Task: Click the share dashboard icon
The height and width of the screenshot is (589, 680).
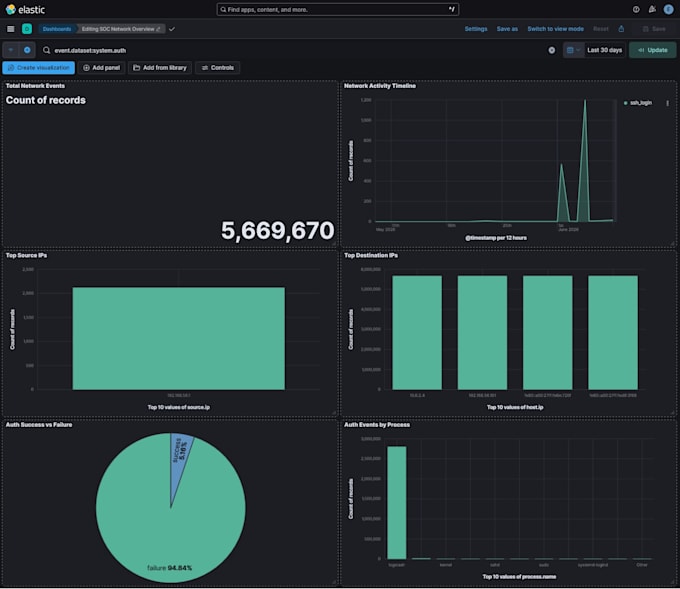Action: [x=621, y=29]
